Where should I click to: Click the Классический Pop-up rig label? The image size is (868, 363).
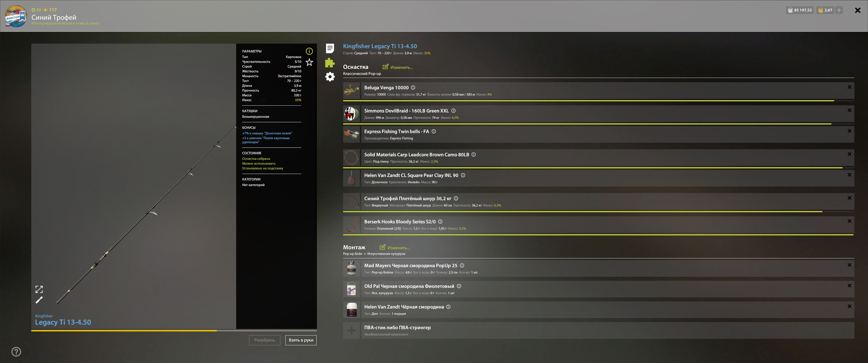tap(362, 73)
